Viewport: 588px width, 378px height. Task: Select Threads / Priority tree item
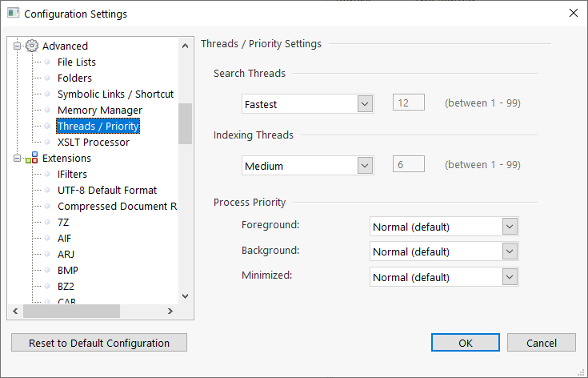coord(98,126)
